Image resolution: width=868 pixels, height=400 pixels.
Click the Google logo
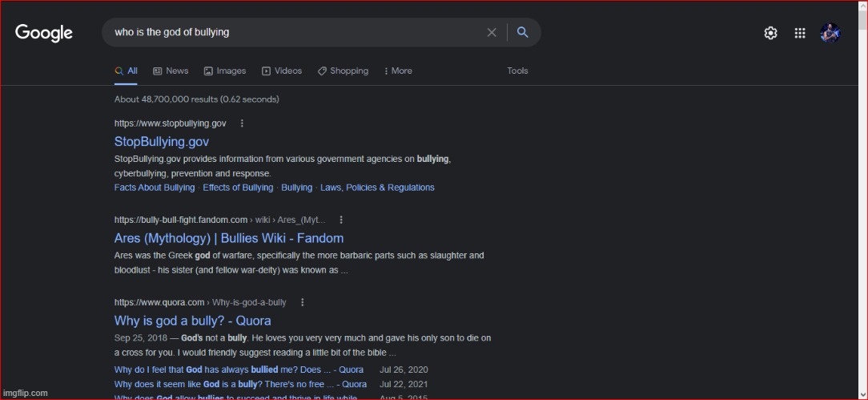pyautogui.click(x=44, y=33)
